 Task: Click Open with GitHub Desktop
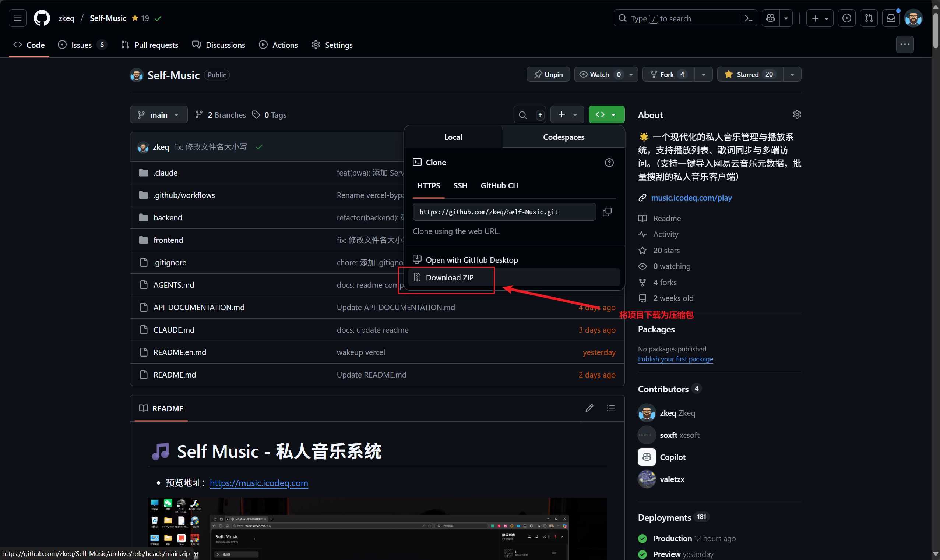514,260
